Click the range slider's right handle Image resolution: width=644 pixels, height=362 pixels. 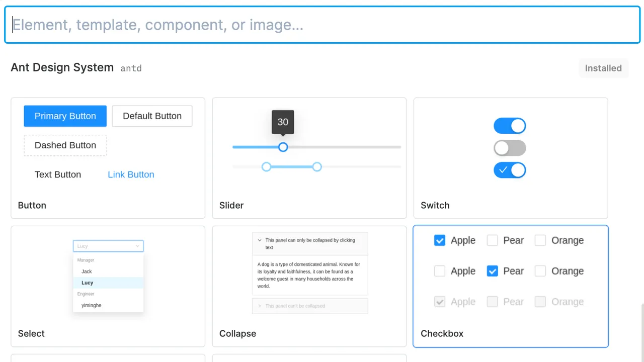click(316, 166)
